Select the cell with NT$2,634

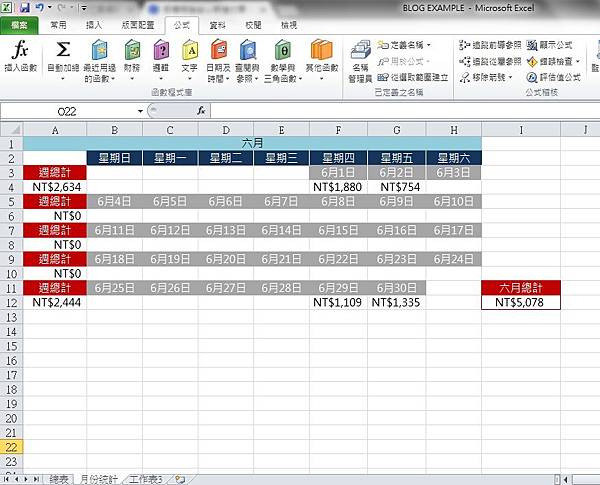pyautogui.click(x=55, y=187)
